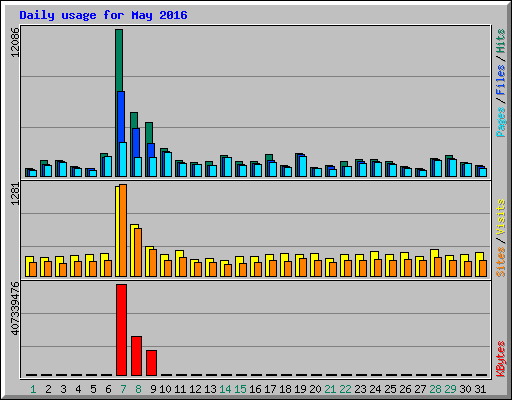Click green day label 7 on the x-axis

coord(123,389)
